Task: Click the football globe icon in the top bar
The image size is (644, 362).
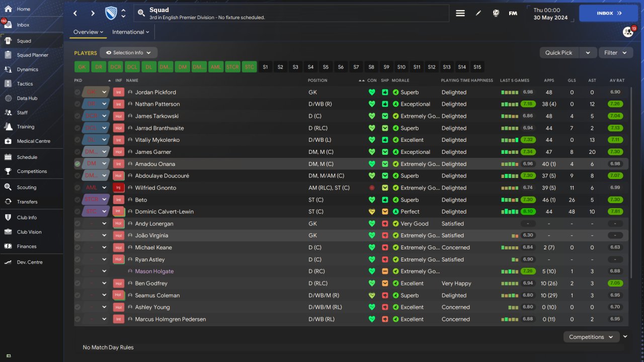Action: pos(496,14)
